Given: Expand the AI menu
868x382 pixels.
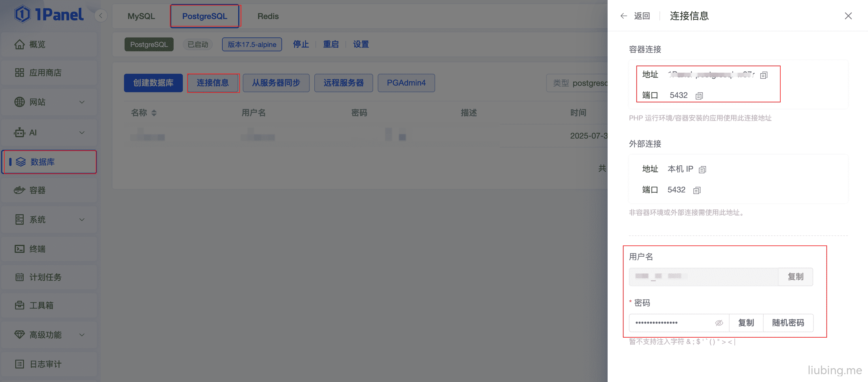Looking at the screenshot, I should tap(49, 133).
